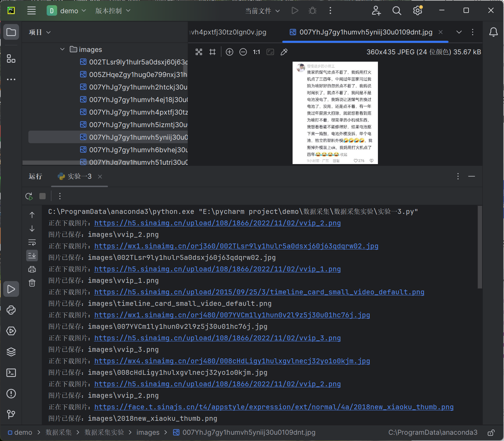Pick a color with the eyedropper icon

(284, 52)
